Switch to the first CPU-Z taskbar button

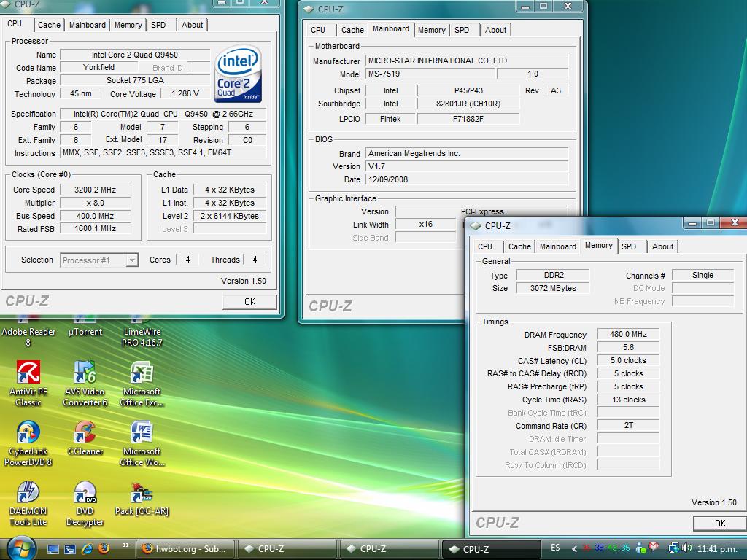[x=287, y=549]
